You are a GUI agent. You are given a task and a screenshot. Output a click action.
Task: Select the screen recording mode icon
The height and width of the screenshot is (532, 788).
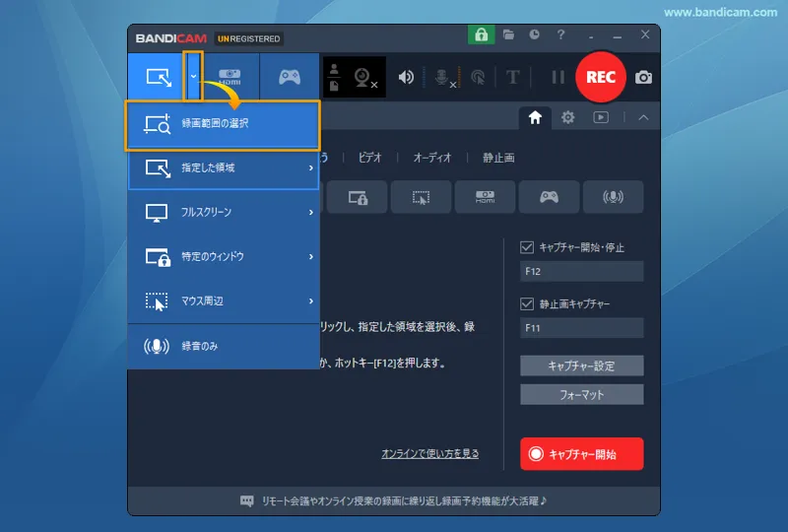[159, 78]
